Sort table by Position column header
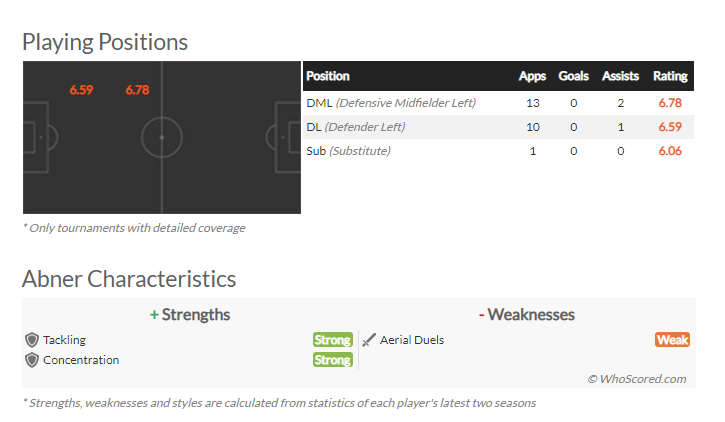The image size is (725, 422). 328,76
